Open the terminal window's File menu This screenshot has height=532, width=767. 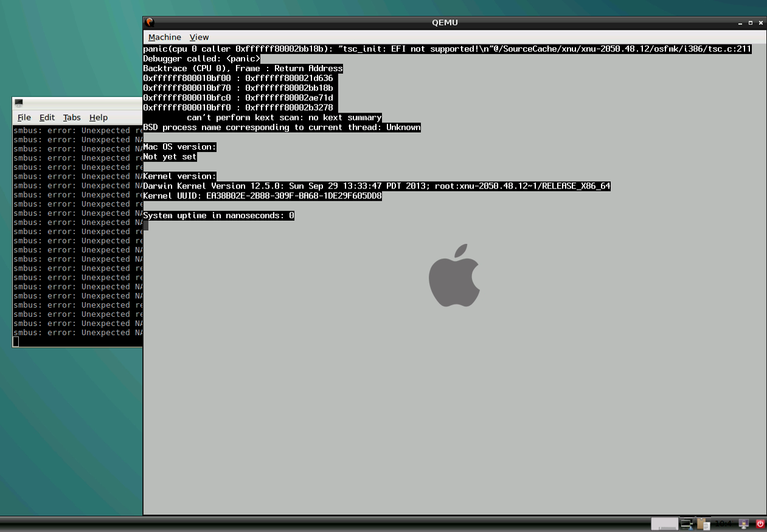pyautogui.click(x=24, y=117)
